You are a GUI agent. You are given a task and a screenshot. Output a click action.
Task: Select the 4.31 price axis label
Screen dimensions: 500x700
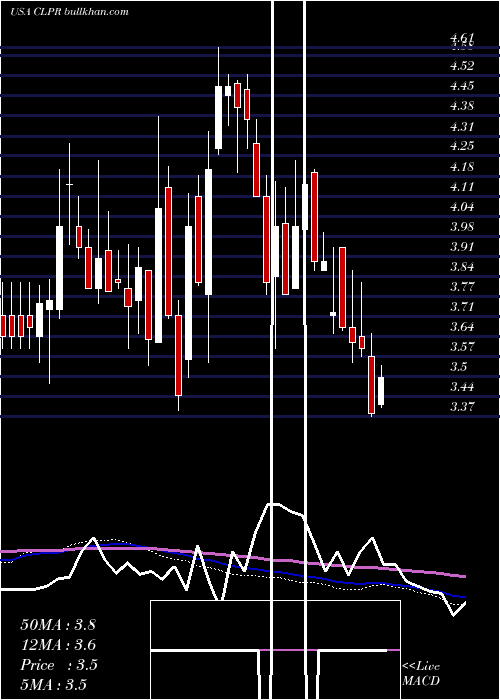tap(462, 127)
